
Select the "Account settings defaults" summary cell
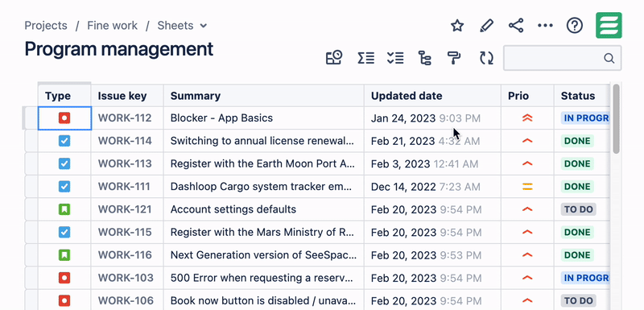264,209
